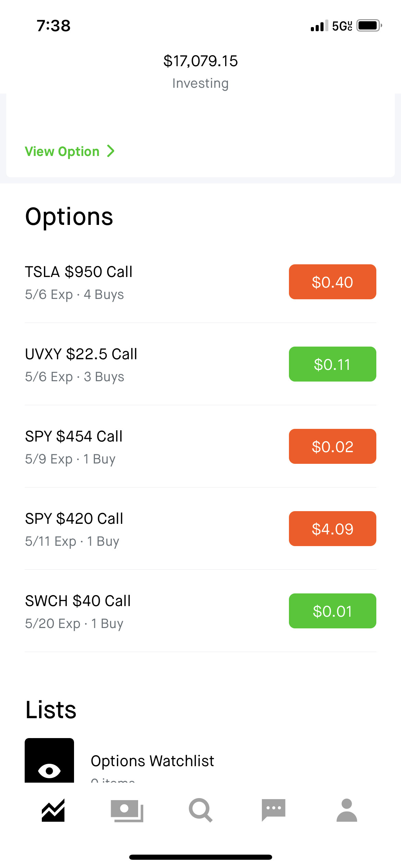Tap the $17,079.15 Investing header

click(200, 71)
